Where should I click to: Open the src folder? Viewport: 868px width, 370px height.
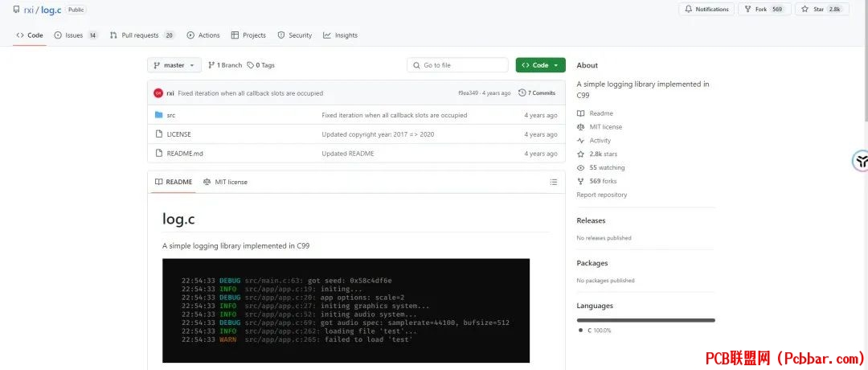171,115
